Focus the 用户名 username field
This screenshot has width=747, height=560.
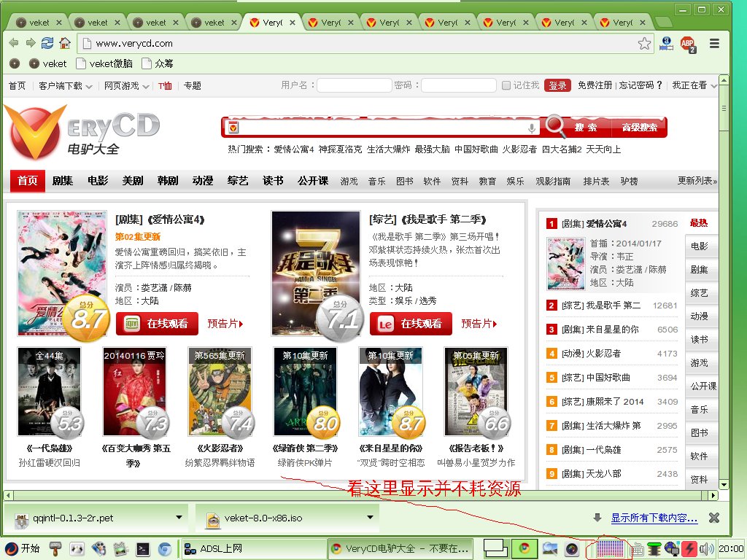[355, 85]
